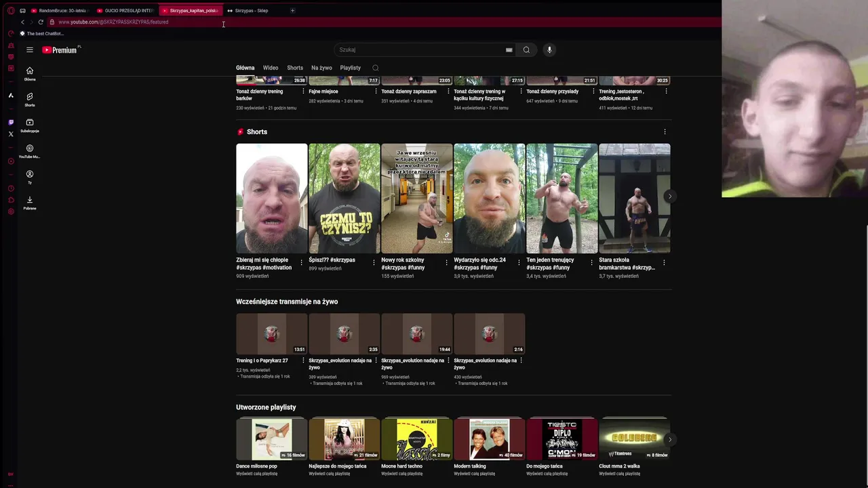Click the YouTube Premium logo
Image resolution: width=868 pixels, height=488 pixels.
click(61, 49)
